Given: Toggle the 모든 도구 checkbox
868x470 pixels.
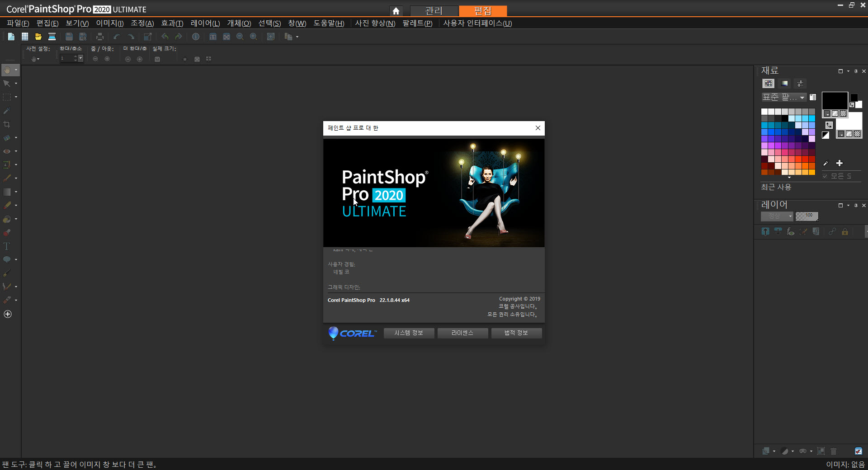Looking at the screenshot, I should pos(825,176).
